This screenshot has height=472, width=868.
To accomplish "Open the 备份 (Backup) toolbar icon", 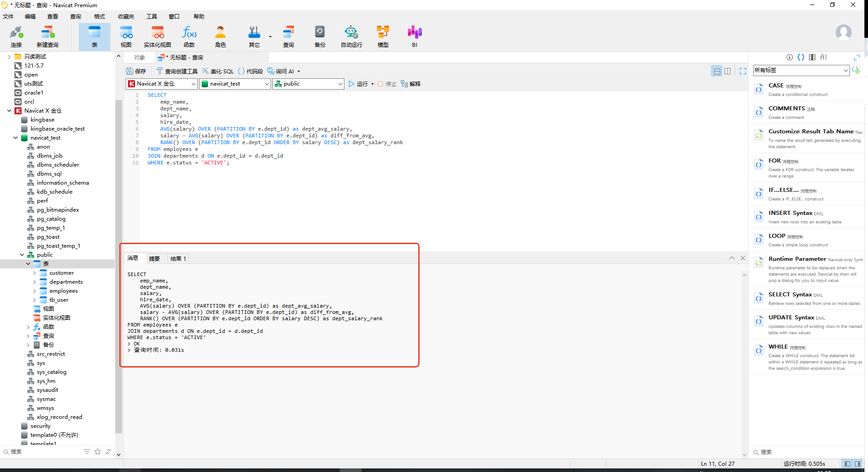I will pyautogui.click(x=320, y=36).
